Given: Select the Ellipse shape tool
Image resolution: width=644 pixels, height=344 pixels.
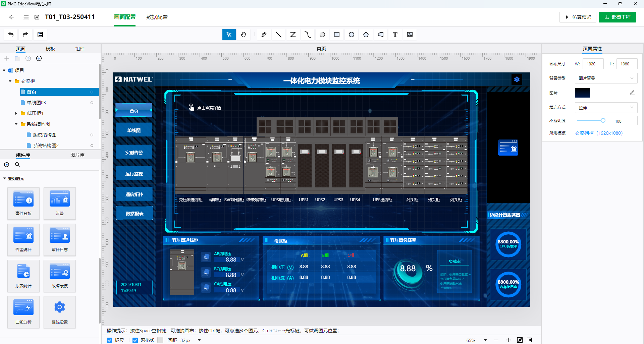Looking at the screenshot, I should [352, 35].
